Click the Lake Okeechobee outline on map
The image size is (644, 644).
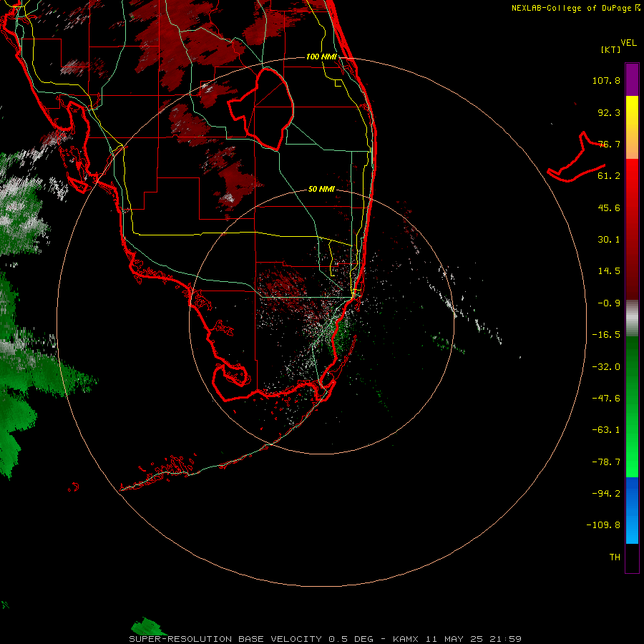[x=262, y=109]
